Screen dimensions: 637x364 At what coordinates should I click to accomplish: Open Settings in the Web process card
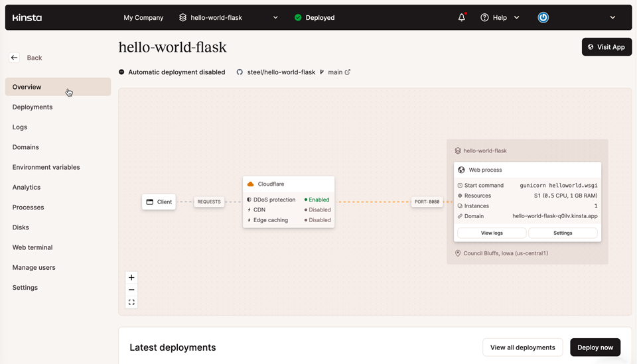[x=563, y=233]
